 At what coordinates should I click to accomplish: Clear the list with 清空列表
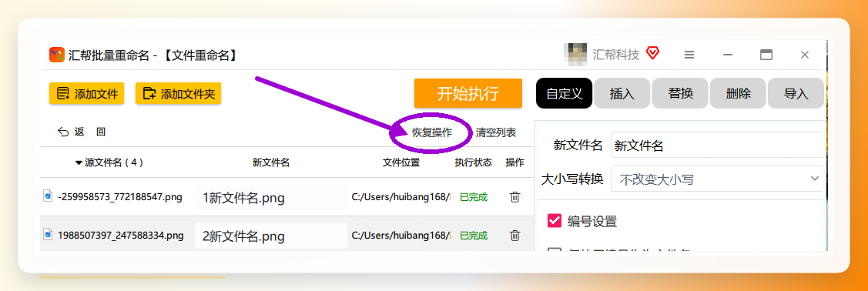pyautogui.click(x=496, y=132)
